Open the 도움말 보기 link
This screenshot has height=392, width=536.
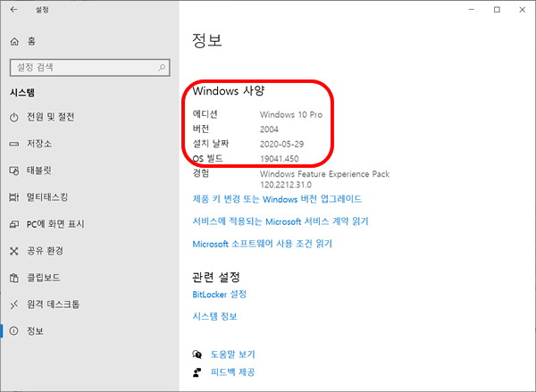click(233, 354)
